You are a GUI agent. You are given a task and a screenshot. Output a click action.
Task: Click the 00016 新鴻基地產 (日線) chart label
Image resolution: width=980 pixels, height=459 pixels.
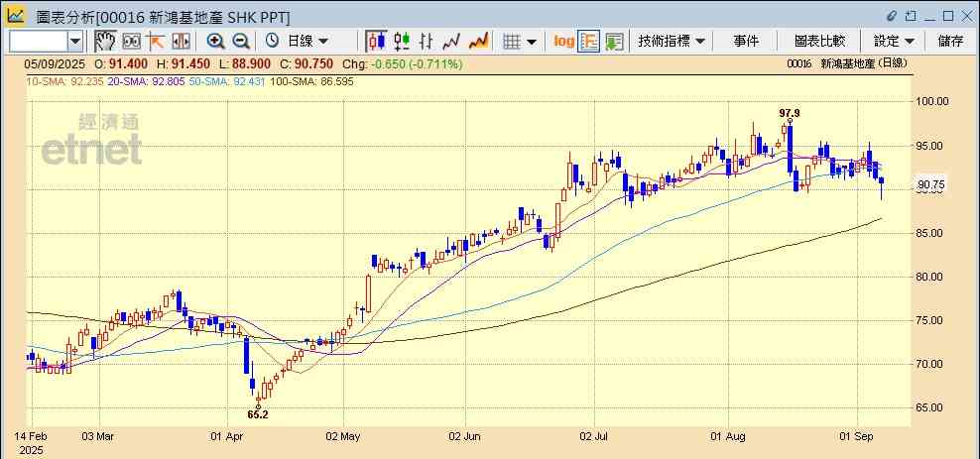(846, 63)
